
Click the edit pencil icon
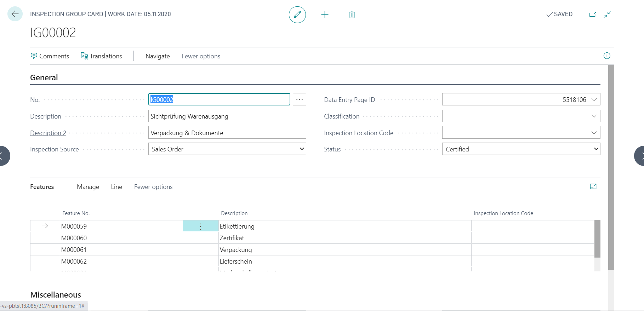[x=297, y=15]
